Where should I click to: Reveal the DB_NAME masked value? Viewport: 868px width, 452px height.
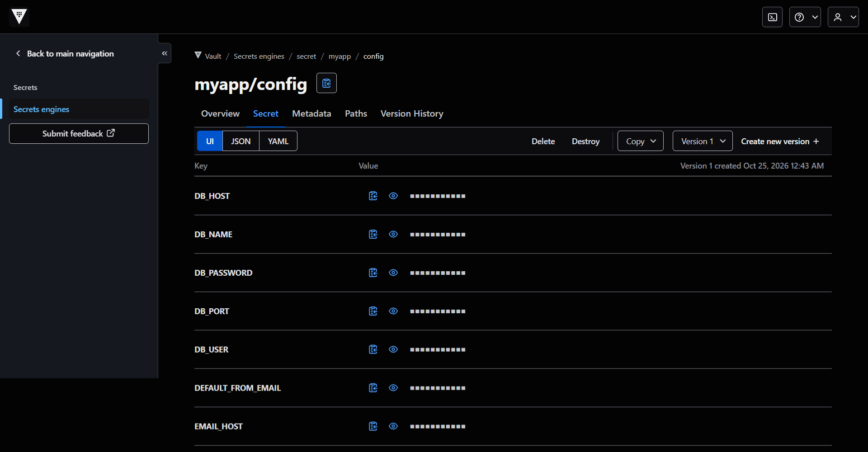tap(393, 234)
